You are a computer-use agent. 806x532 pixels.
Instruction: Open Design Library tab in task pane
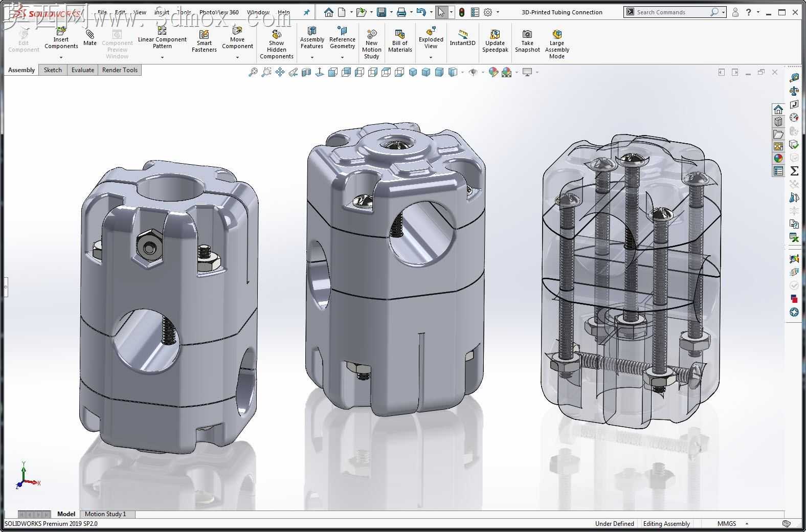pos(778,122)
